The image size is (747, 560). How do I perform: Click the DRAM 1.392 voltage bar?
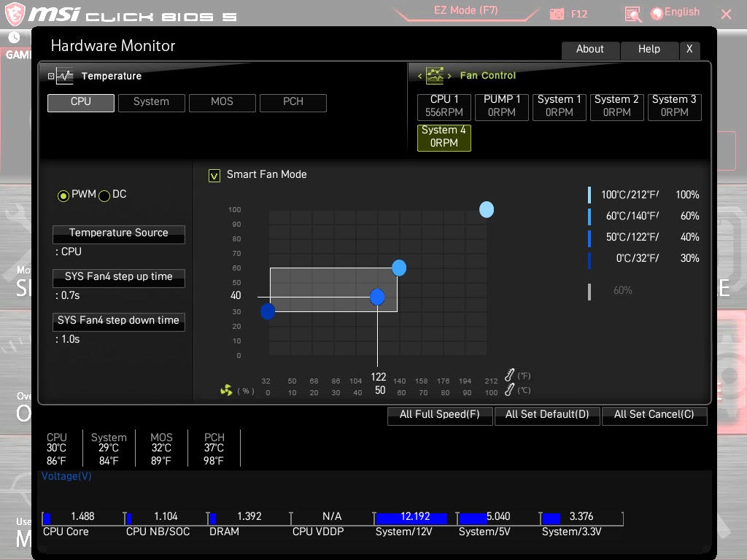(249, 518)
